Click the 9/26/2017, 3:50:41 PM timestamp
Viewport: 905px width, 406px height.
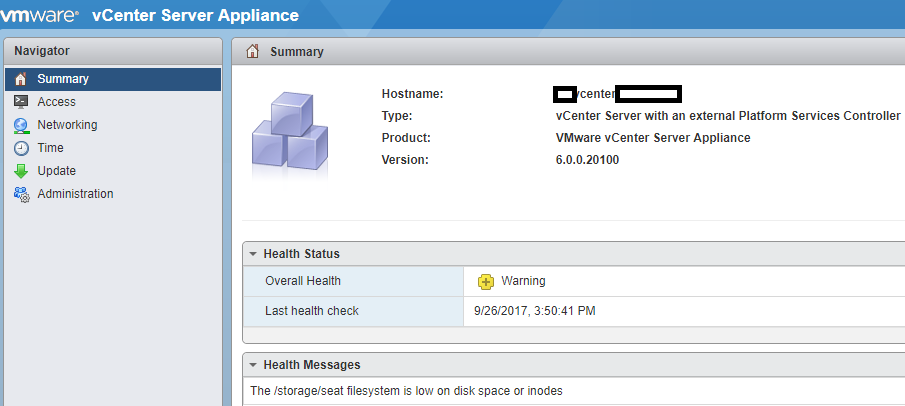(534, 311)
